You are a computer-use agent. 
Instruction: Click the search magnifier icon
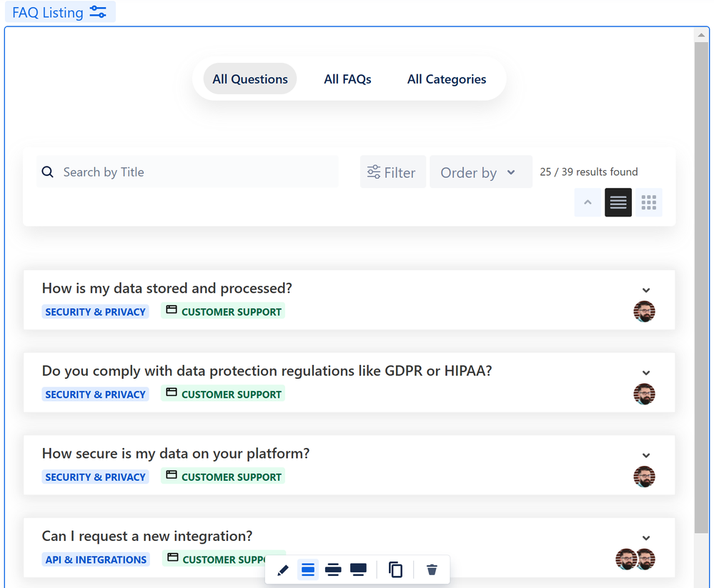[x=47, y=172]
